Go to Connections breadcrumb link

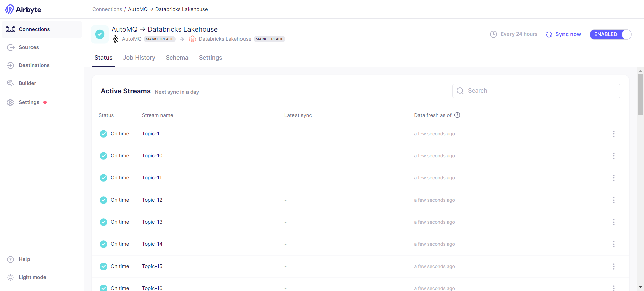coord(107,9)
